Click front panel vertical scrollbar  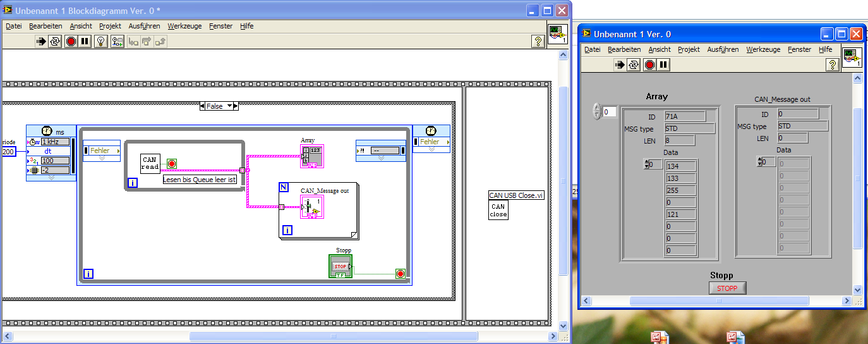click(x=857, y=183)
